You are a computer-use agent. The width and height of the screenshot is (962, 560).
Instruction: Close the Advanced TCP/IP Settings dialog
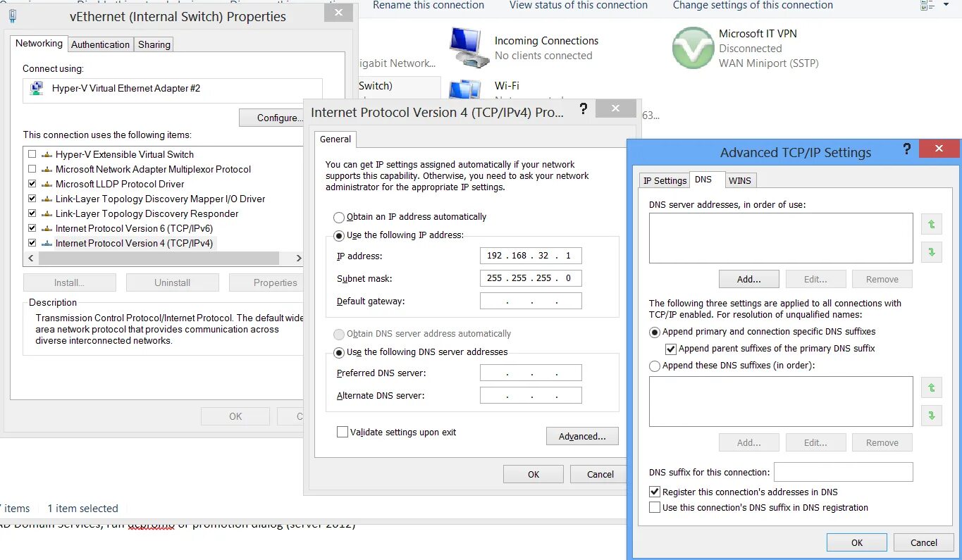point(939,148)
